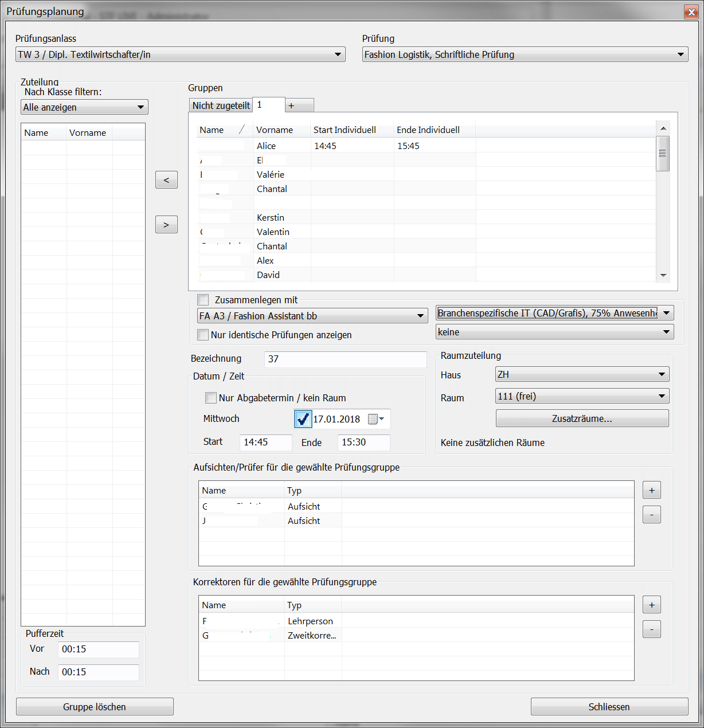This screenshot has height=728, width=704.
Task: Add a new group with the plus tab
Action: pos(292,105)
